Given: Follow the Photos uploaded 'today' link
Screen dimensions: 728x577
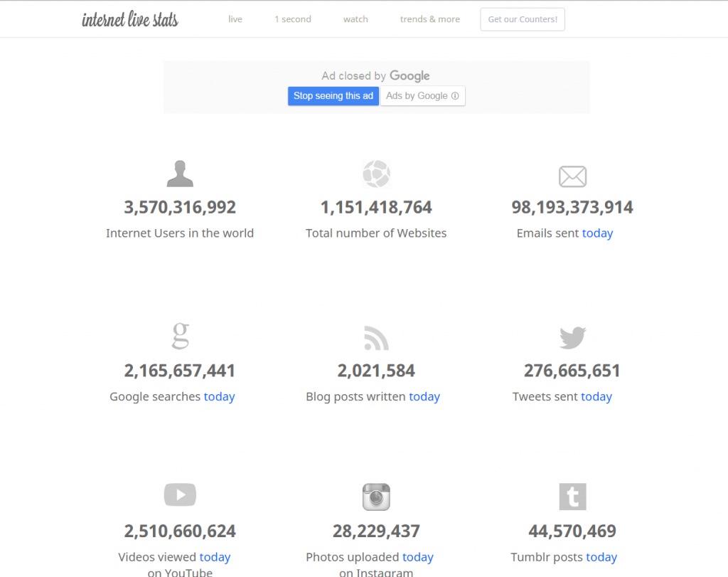Looking at the screenshot, I should pyautogui.click(x=418, y=556).
